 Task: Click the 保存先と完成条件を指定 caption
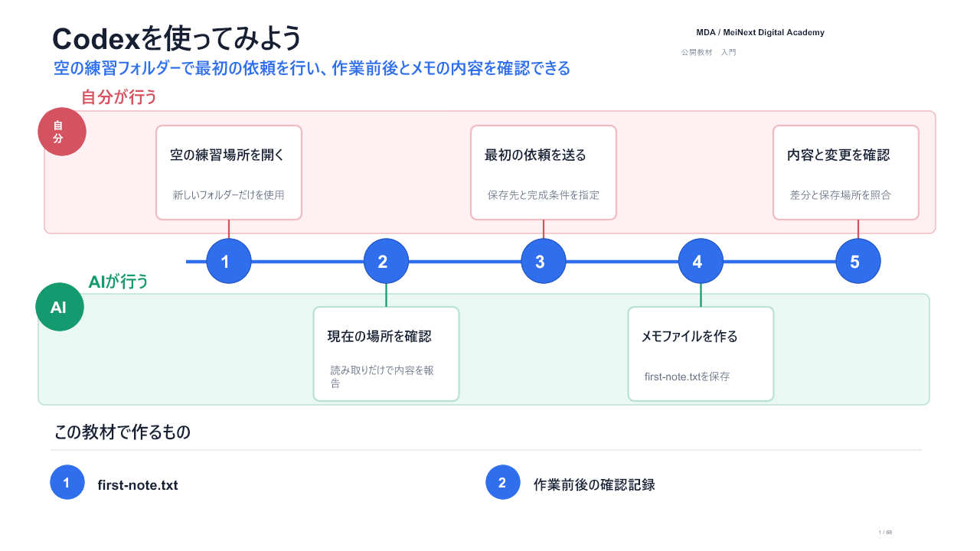(544, 195)
